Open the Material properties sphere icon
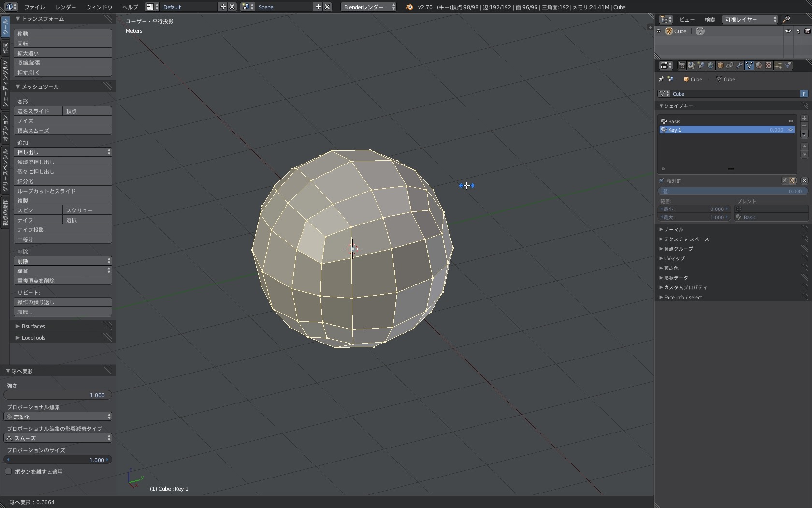This screenshot has height=508, width=812. click(x=759, y=65)
